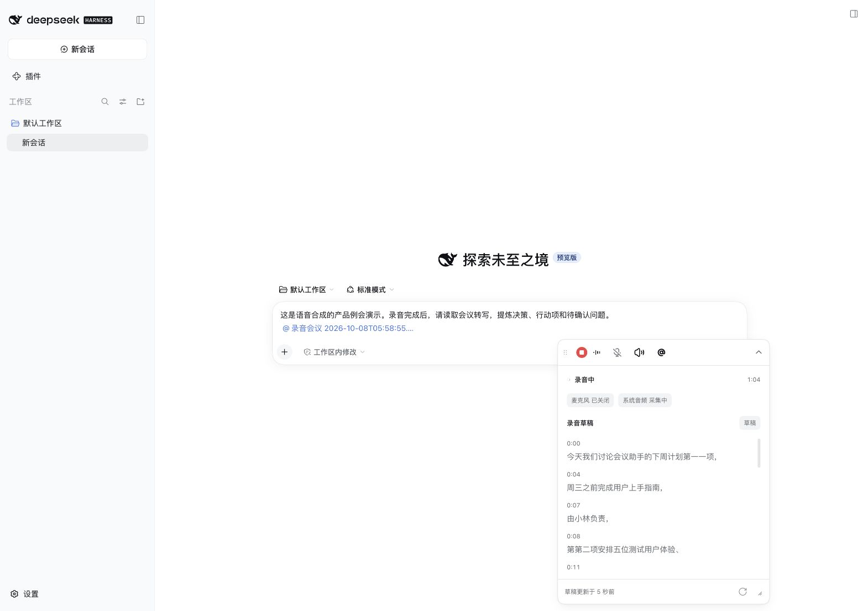Click the audio waveform icon
The height and width of the screenshot is (611, 868).
[x=597, y=352]
